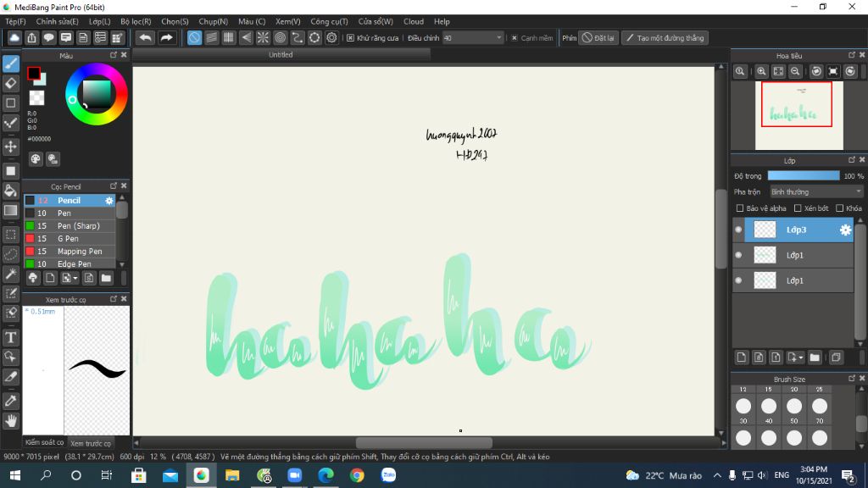868x488 pixels.
Task: Open Điều chỉnh correction value dropdown
Action: pyautogui.click(x=473, y=37)
